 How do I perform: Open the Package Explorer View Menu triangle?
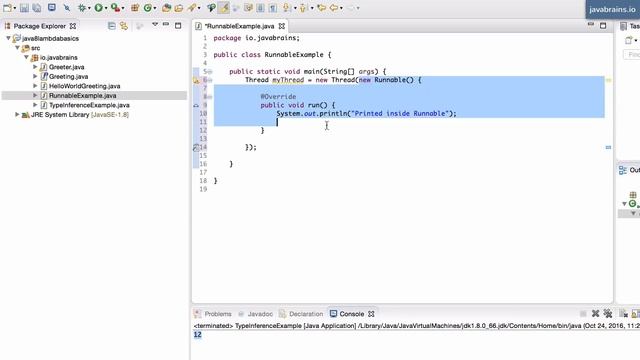tap(155, 24)
